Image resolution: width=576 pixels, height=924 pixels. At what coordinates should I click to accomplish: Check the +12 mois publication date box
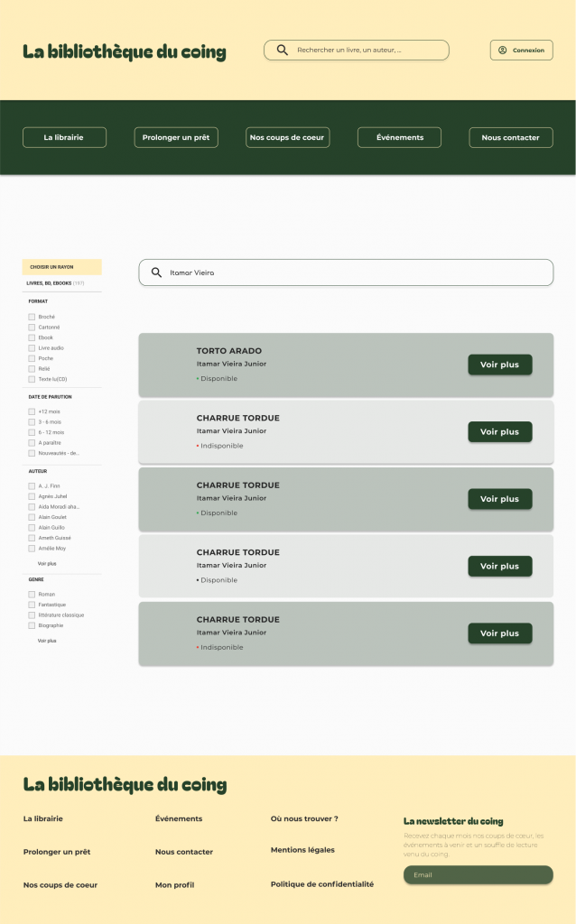tap(32, 411)
